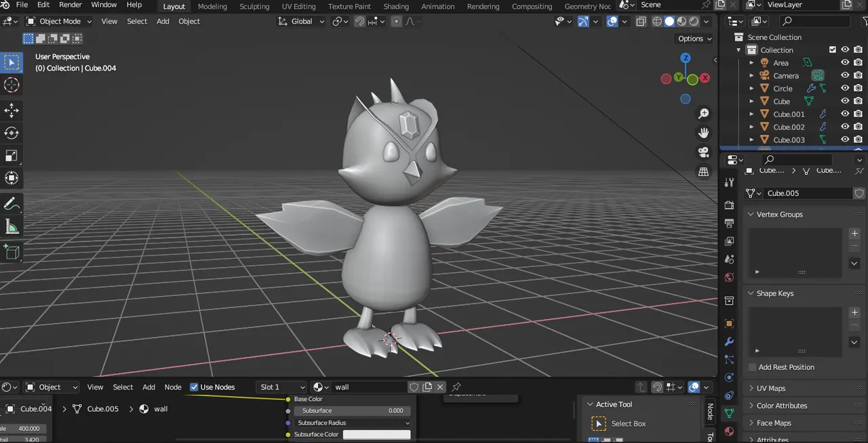
Task: Toggle the Use Nodes checkbox
Action: [x=194, y=387]
